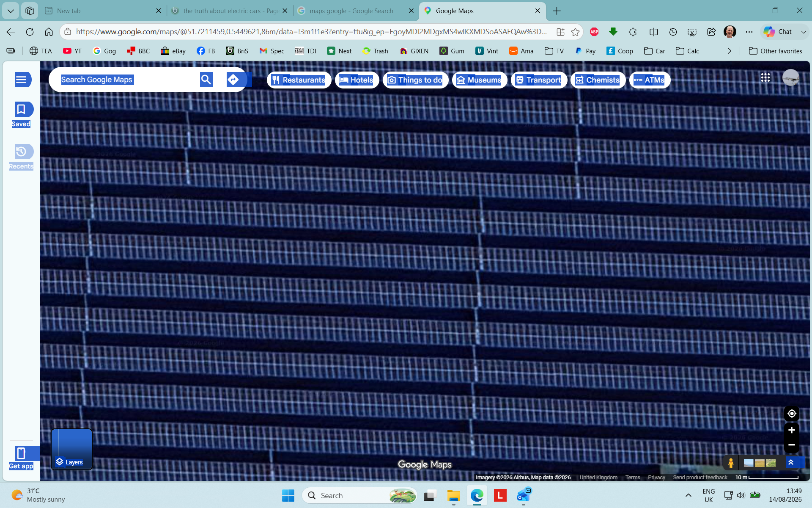Select the Street View pegman
This screenshot has height=508, width=812.
point(731,463)
